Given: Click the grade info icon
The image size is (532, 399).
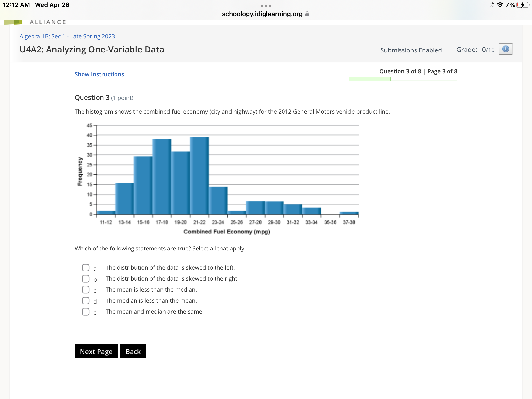Looking at the screenshot, I should (x=505, y=49).
